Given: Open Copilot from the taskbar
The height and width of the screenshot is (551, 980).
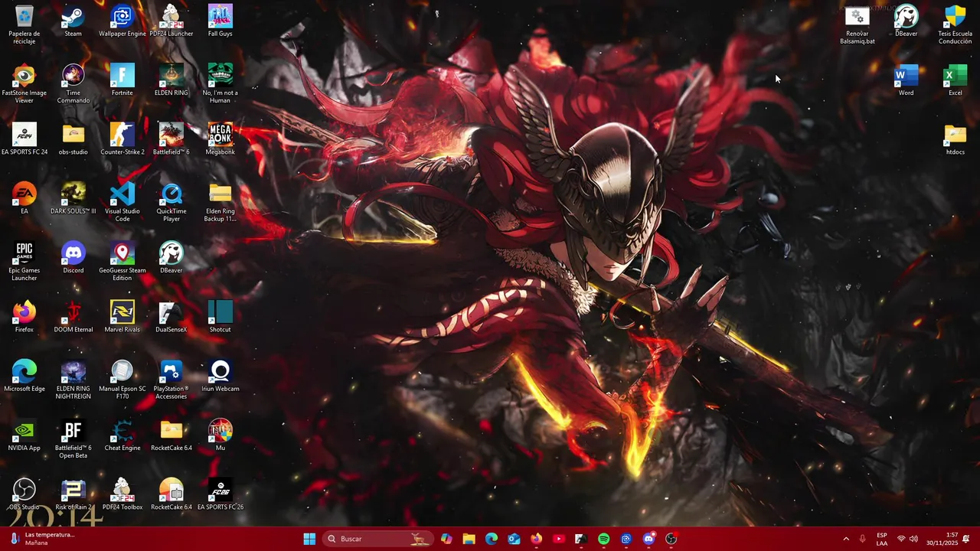Looking at the screenshot, I should tap(446, 539).
